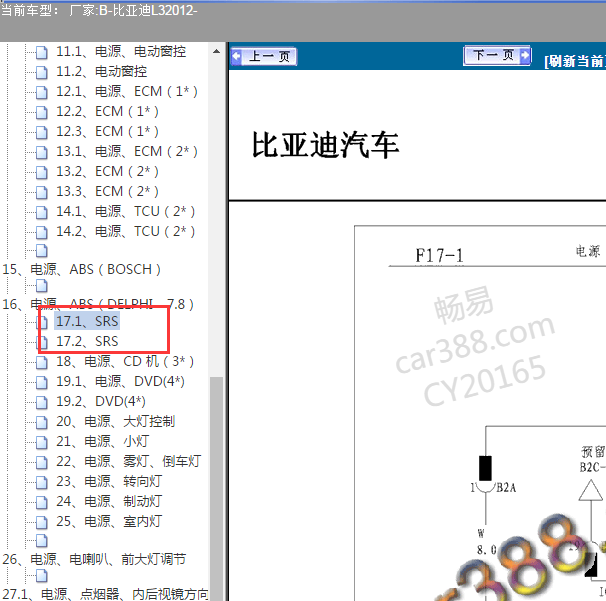606x601 pixels.
Task: Click the B2A connector label in diagram
Action: (506, 488)
